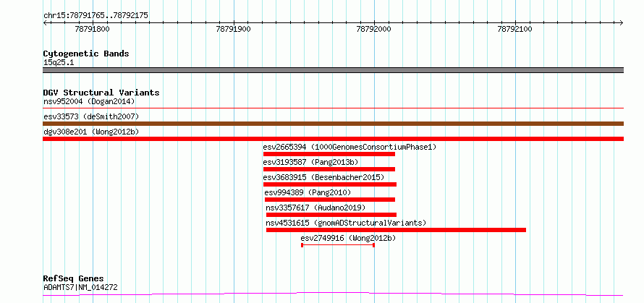Open the esv2665394 (1000GenomesConsortiumPhase1) label
Screen dimensions: 644x303
349,147
